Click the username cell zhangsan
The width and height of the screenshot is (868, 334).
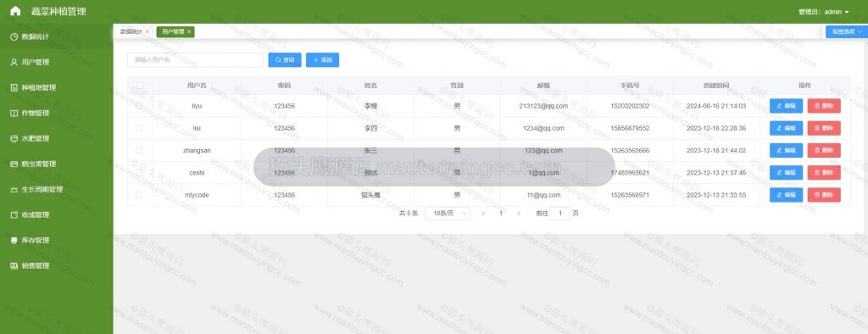coord(197,150)
